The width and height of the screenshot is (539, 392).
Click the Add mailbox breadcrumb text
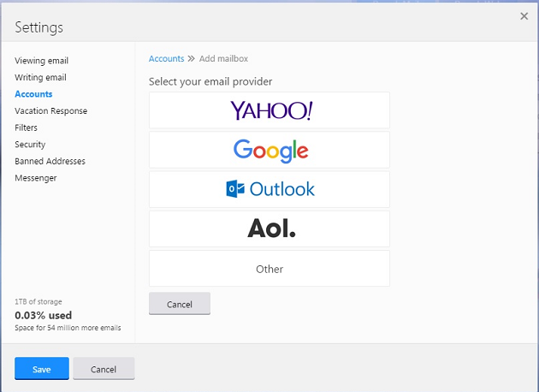coord(223,58)
